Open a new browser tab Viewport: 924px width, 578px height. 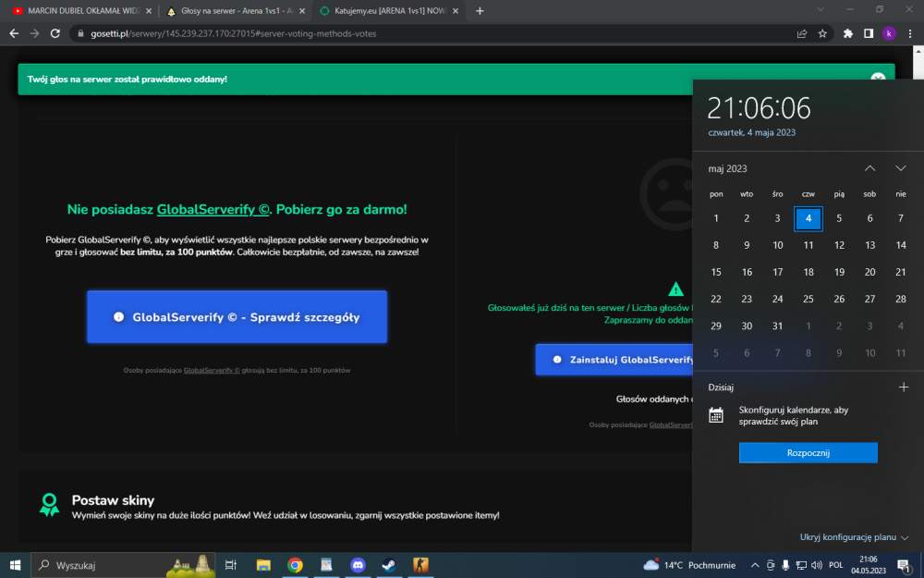[x=480, y=10]
